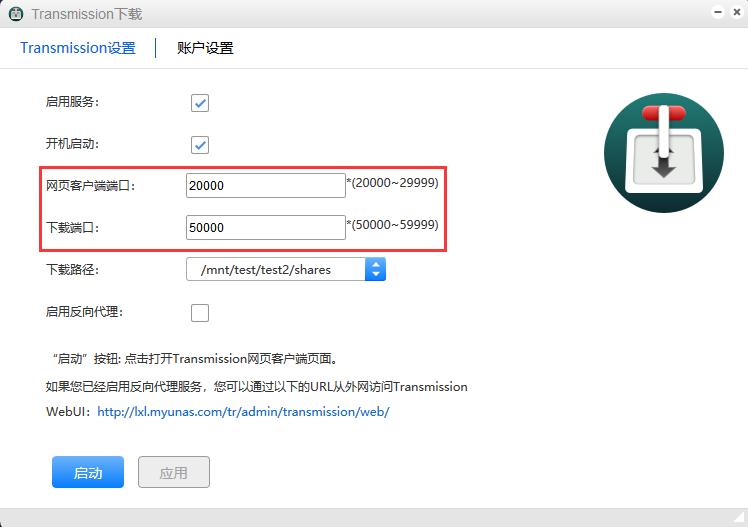Screen dimensions: 748x527
Task: Click the WebUI: label text
Action: pos(68,412)
